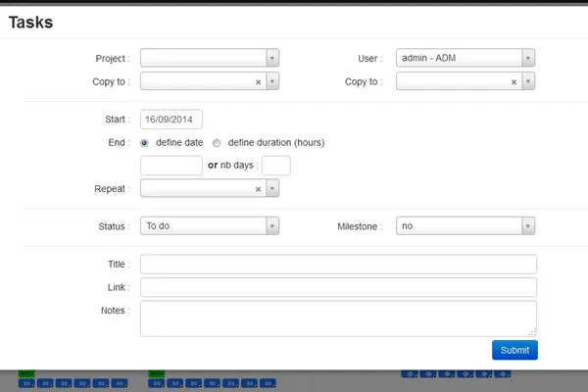
Task: Grab the Notes textarea resize handle
Action: [x=533, y=332]
